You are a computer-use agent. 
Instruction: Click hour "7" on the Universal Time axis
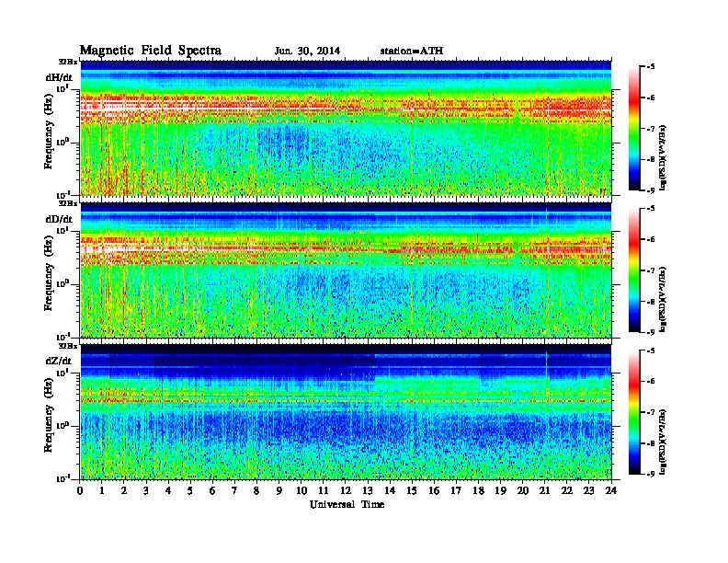click(235, 491)
